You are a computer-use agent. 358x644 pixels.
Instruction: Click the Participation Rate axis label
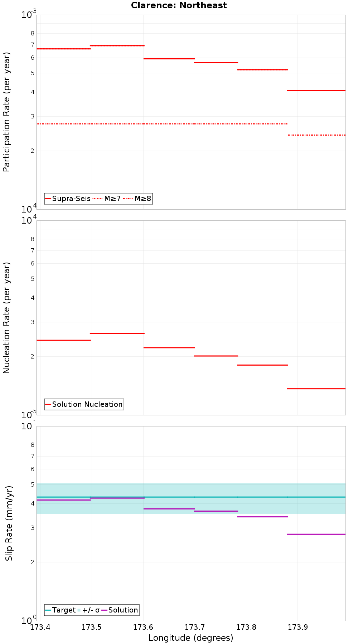(6, 112)
